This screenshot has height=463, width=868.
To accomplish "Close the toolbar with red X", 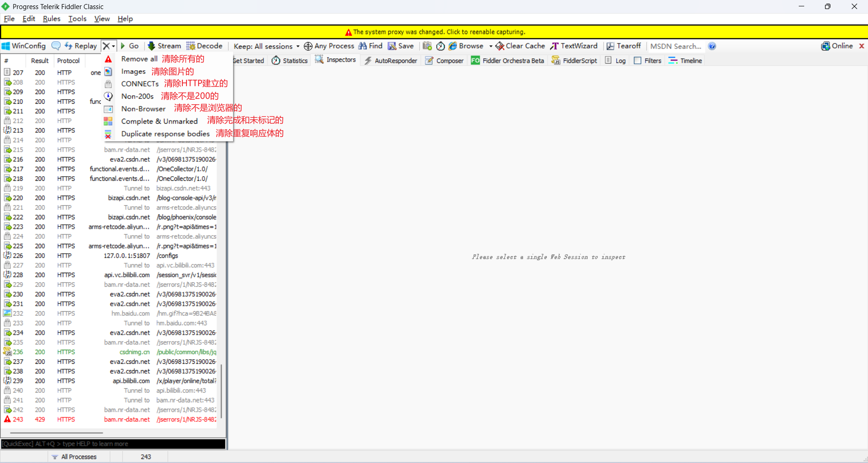I will tap(862, 46).
